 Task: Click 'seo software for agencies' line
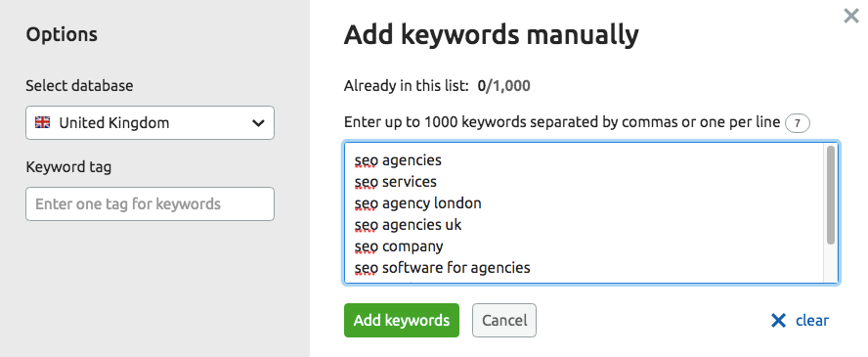(x=442, y=268)
